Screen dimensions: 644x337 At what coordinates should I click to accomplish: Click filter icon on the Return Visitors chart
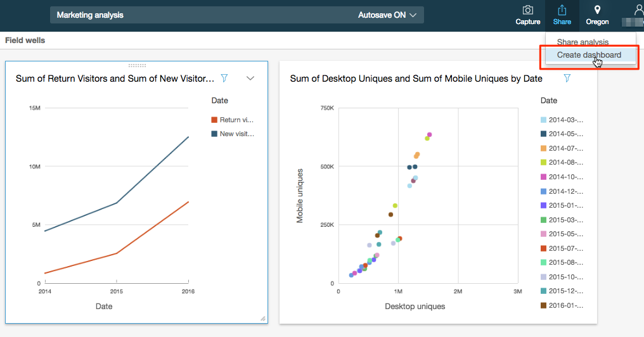[x=224, y=78]
